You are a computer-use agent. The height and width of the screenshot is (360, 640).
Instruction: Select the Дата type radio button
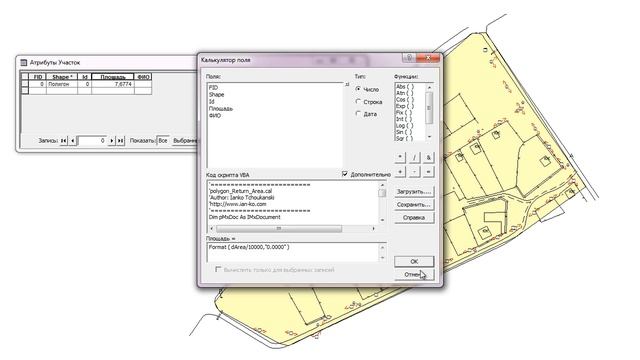coord(358,113)
